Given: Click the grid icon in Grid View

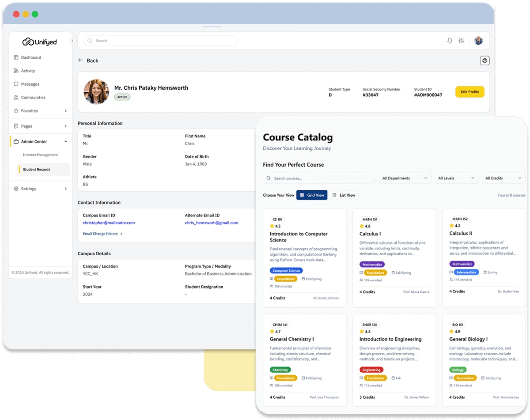Looking at the screenshot, I should click(x=302, y=195).
